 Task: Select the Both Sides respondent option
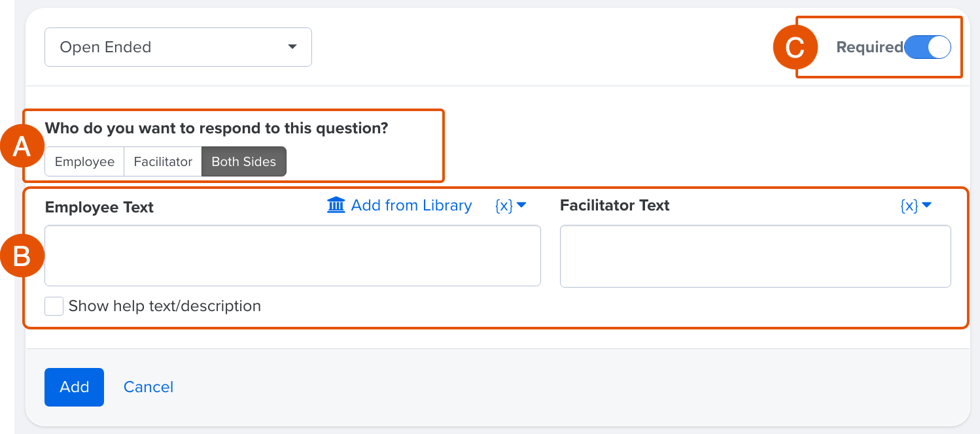coord(243,161)
